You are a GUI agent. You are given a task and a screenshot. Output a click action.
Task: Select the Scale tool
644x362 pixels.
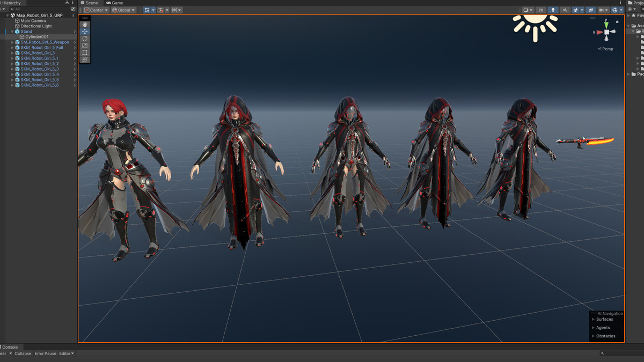tap(85, 46)
